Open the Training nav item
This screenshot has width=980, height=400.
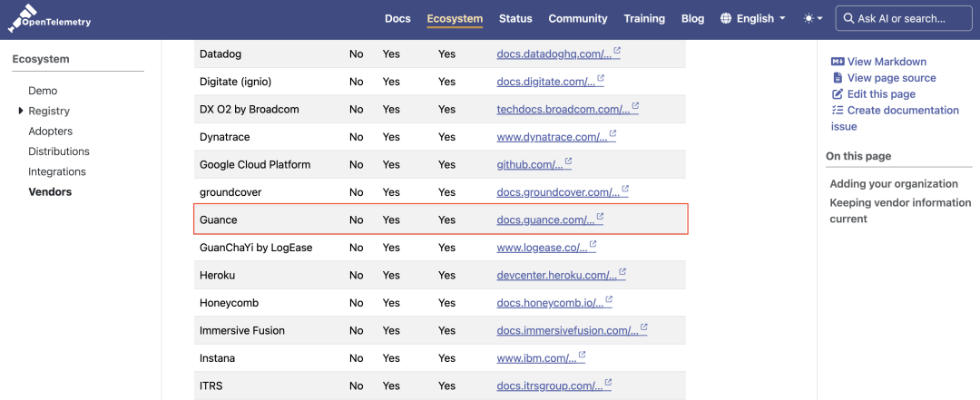pos(644,19)
